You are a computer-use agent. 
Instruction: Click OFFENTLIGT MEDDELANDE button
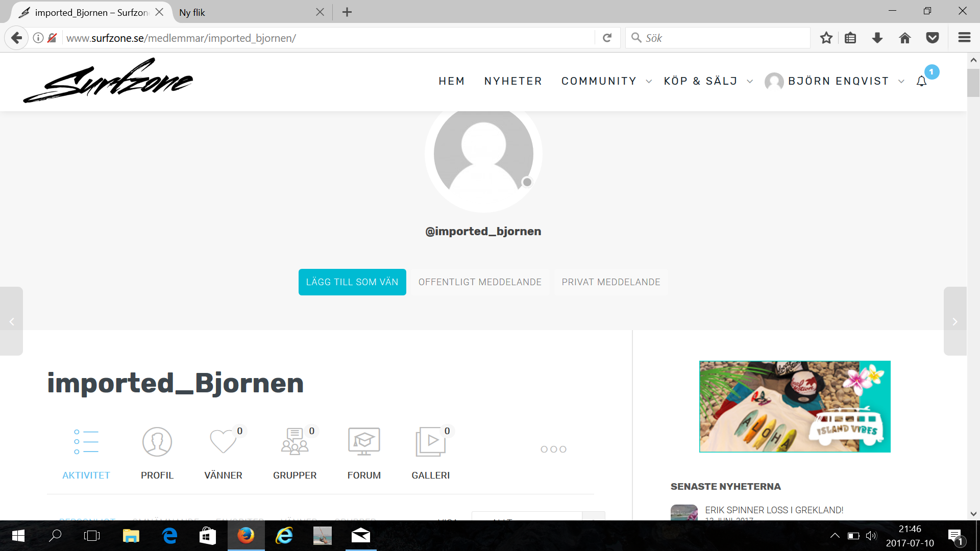click(480, 282)
